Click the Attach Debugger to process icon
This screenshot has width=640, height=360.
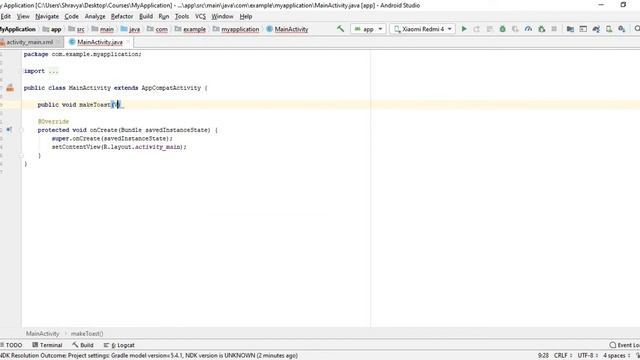542,29
